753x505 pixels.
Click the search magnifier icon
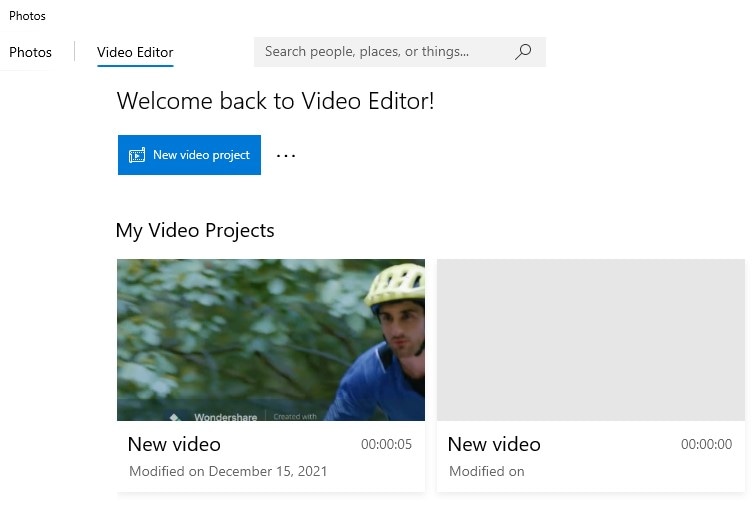coord(523,52)
